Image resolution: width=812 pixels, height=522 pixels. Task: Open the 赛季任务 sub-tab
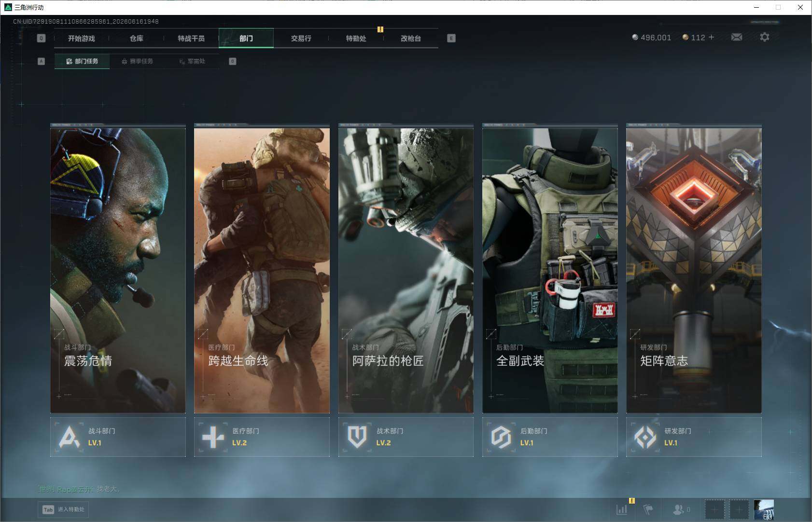point(137,61)
